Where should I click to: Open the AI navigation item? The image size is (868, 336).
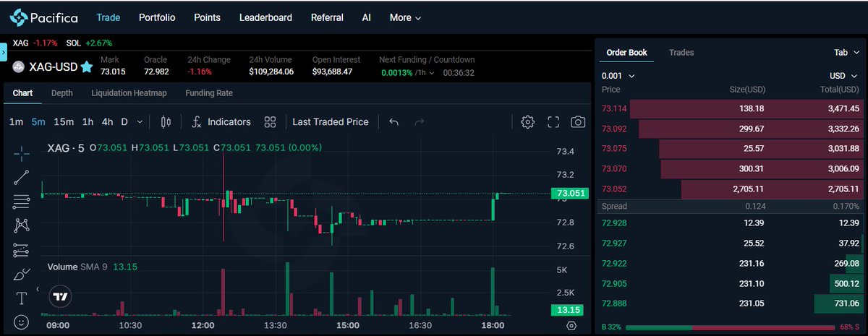tap(366, 17)
